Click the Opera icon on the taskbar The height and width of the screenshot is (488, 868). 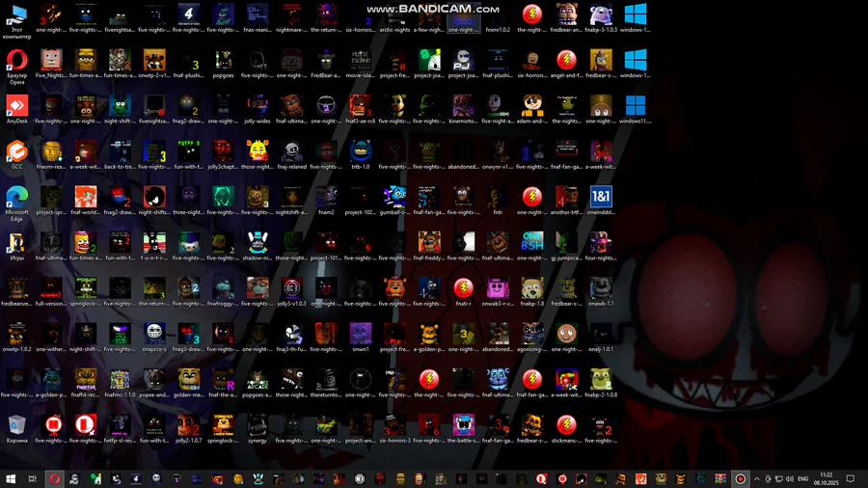(x=54, y=478)
